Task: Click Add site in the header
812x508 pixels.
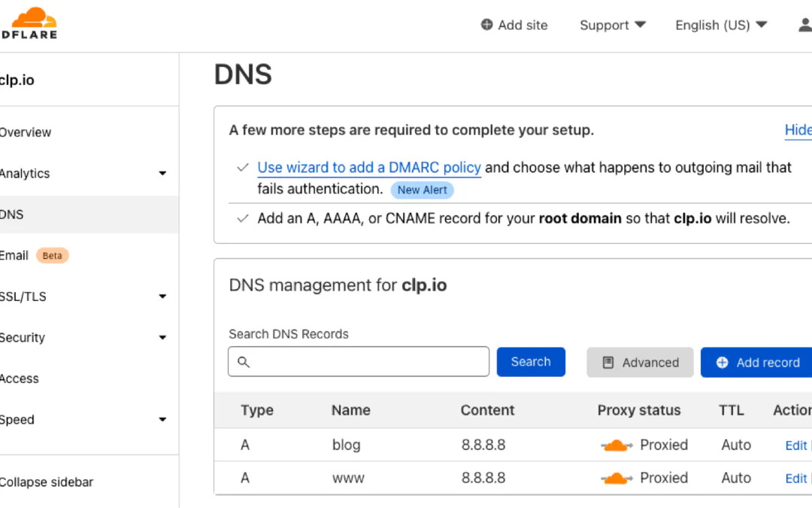Action: tap(514, 25)
